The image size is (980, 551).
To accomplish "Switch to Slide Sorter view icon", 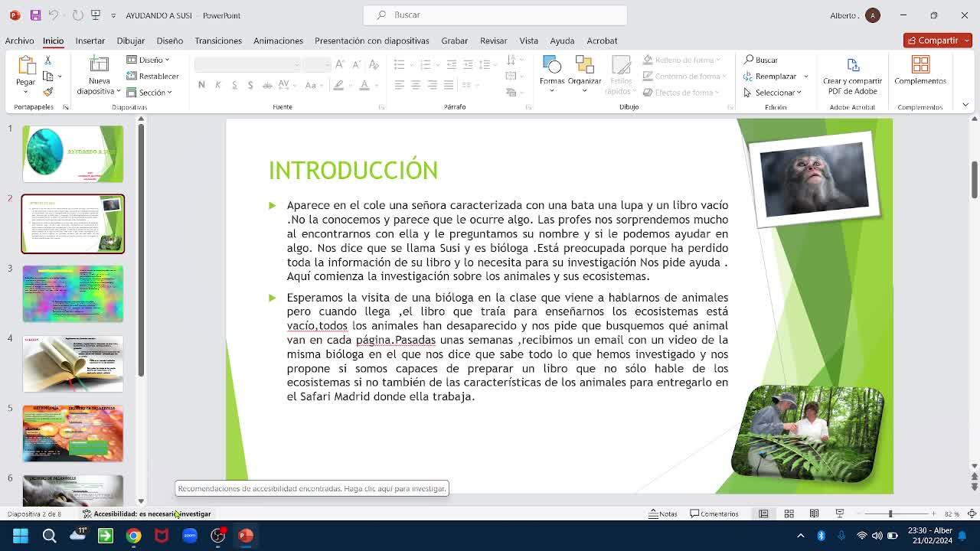I will pyautogui.click(x=789, y=514).
